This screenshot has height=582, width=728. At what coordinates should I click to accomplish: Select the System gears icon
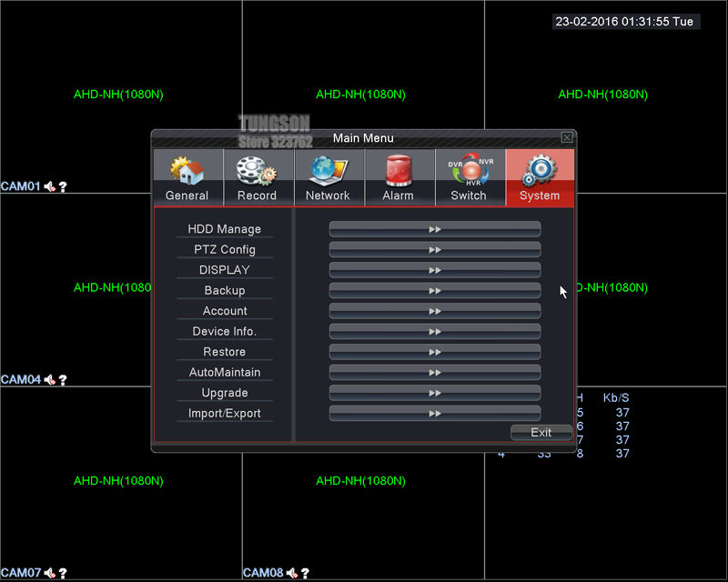coord(539,170)
